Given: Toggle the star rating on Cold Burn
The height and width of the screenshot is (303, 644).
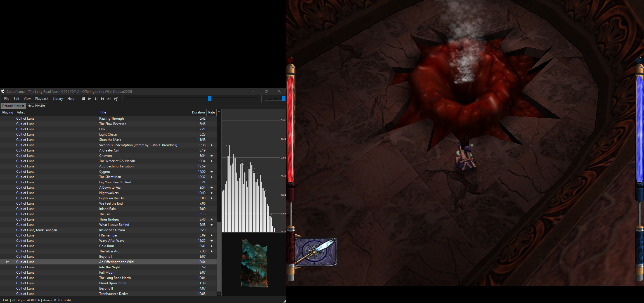Looking at the screenshot, I should pos(212,246).
